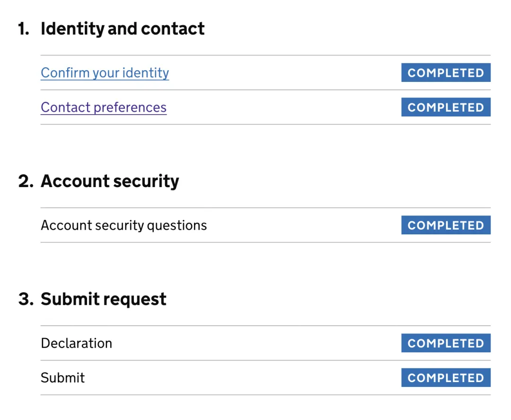
Task: Click the Account security section heading
Action: (x=110, y=181)
